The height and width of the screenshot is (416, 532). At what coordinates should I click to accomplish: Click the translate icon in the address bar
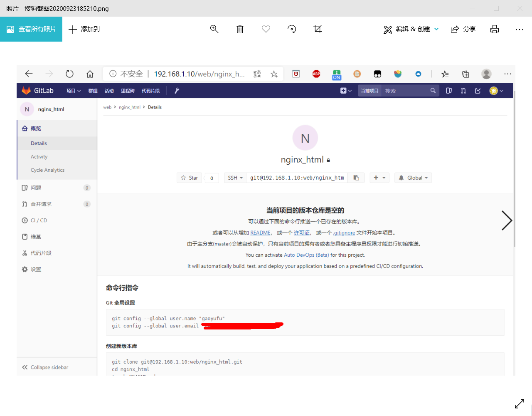[x=257, y=74]
